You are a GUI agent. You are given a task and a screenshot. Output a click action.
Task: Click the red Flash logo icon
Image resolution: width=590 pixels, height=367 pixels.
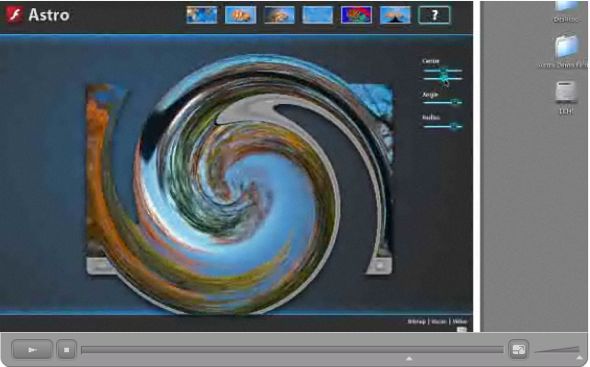point(15,15)
